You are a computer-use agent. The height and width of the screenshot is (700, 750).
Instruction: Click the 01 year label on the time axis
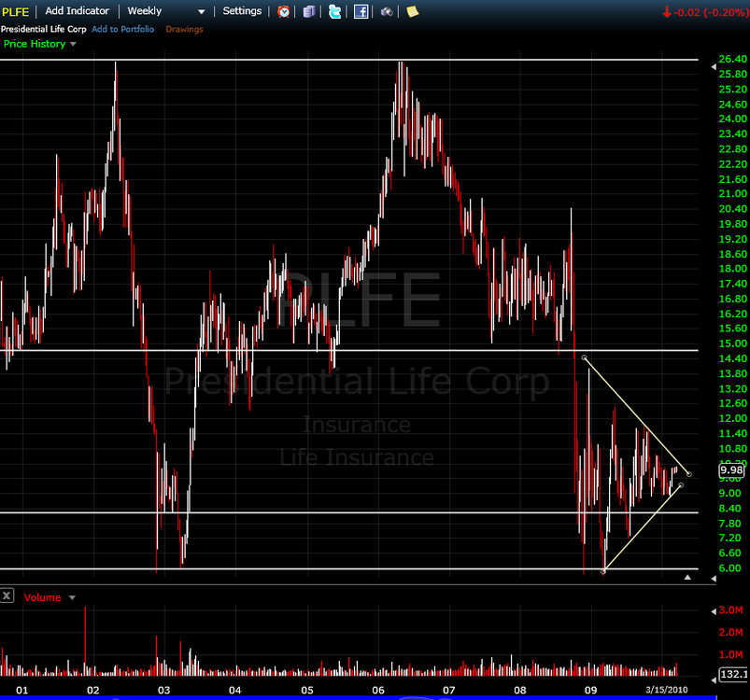click(x=22, y=690)
